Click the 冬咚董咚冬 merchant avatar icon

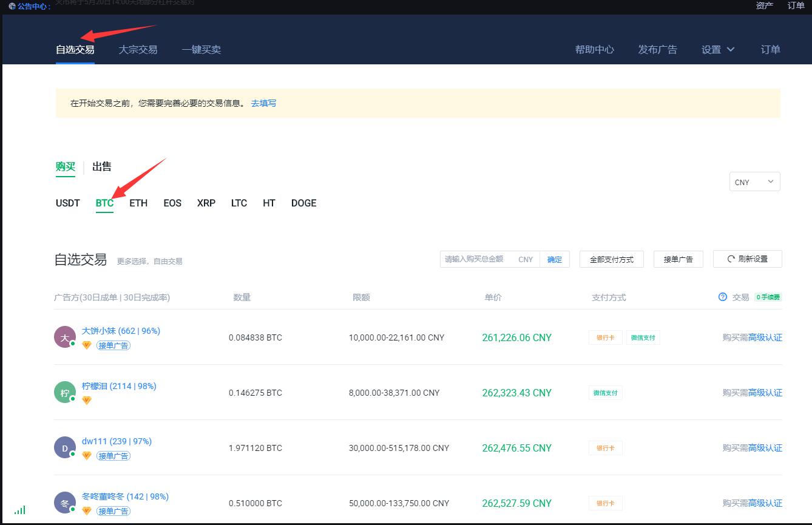(x=64, y=503)
